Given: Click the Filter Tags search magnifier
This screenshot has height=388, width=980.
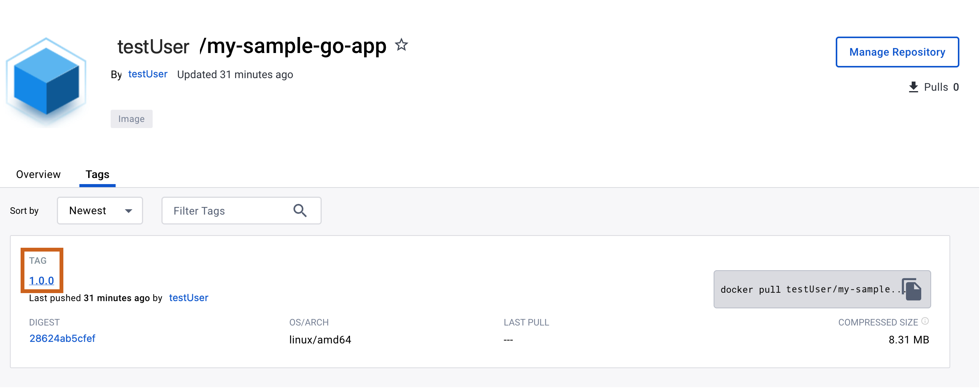Looking at the screenshot, I should [x=300, y=211].
